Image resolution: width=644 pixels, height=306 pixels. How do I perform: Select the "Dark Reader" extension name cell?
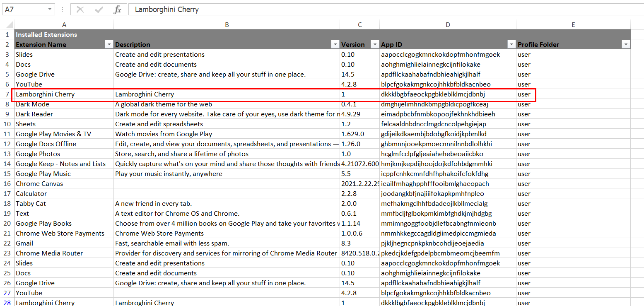tap(64, 114)
